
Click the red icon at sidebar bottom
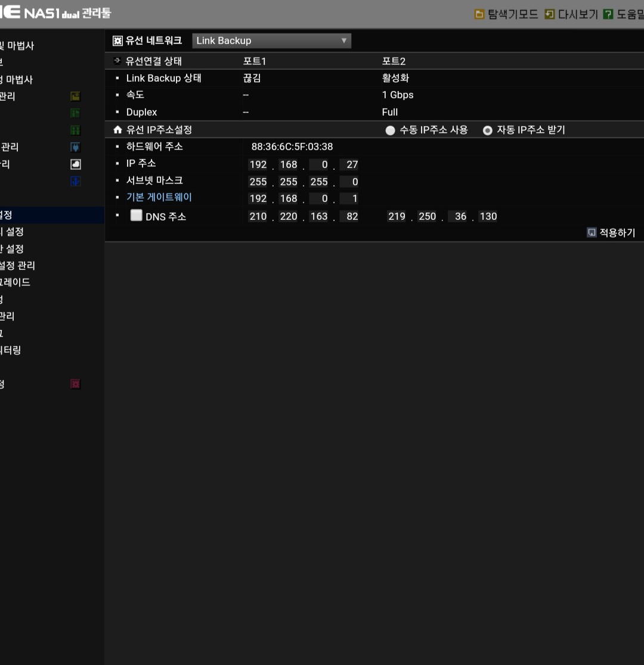coord(76,384)
